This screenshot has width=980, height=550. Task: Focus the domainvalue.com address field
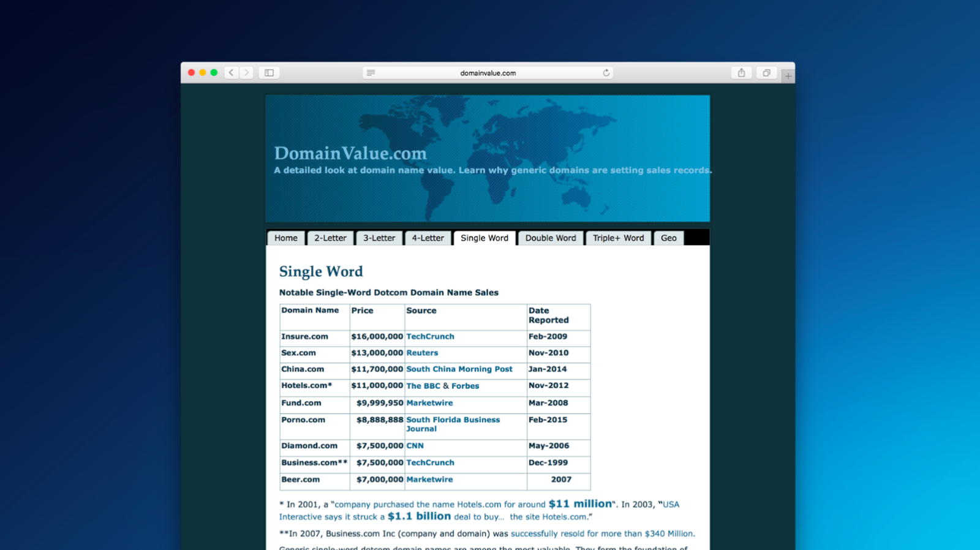point(488,73)
